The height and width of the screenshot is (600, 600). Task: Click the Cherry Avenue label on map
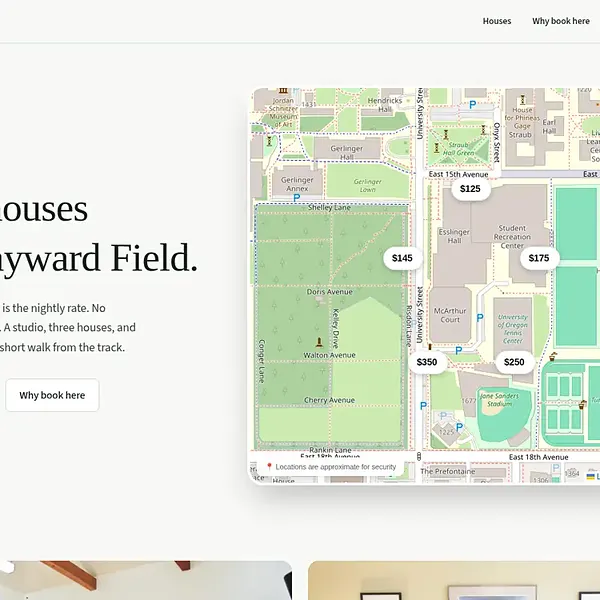(x=329, y=400)
